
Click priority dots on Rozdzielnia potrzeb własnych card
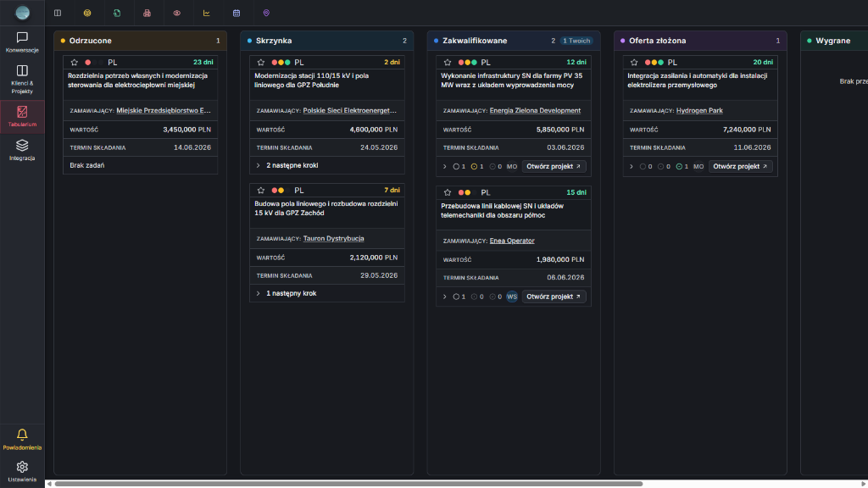click(94, 63)
